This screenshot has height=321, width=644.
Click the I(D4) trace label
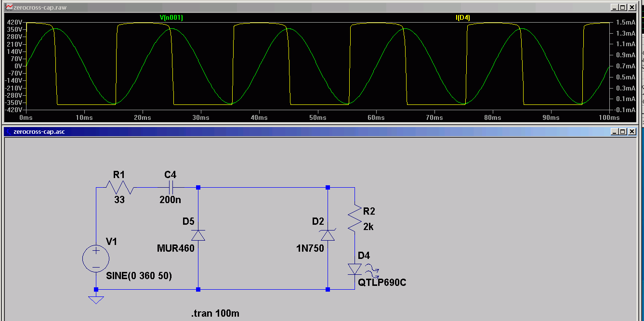463,17
